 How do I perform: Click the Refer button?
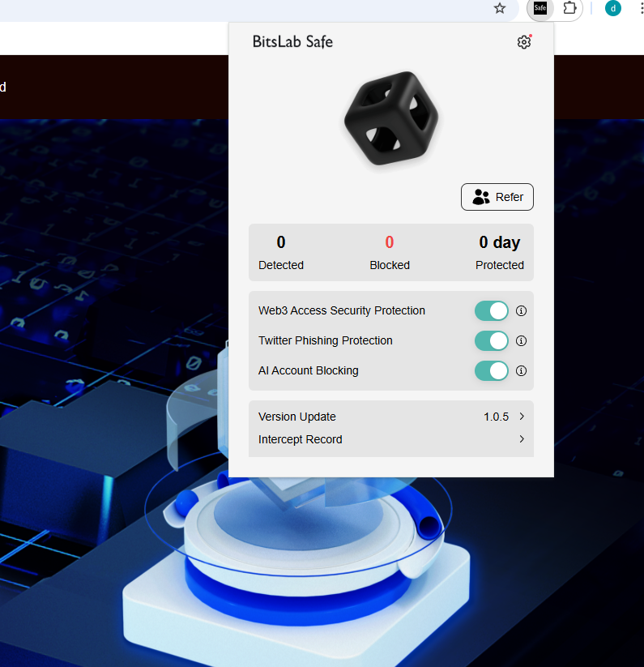[x=497, y=197]
